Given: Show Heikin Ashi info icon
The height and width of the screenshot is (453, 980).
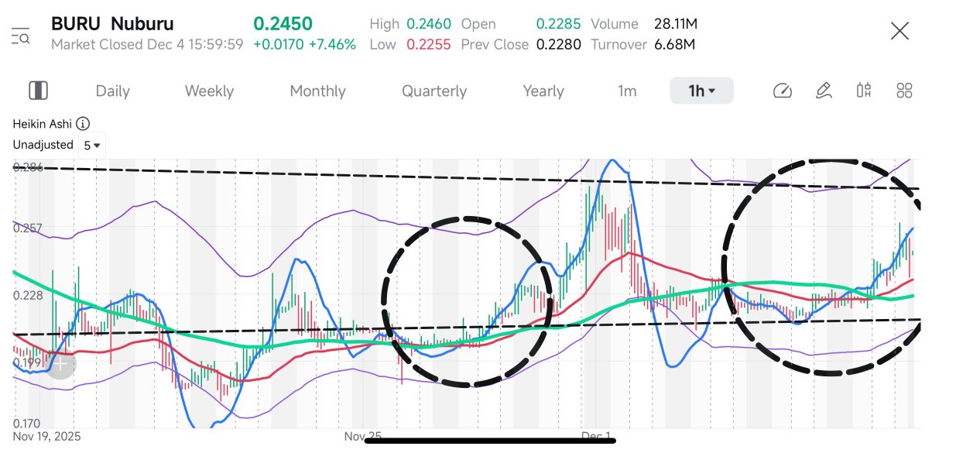Looking at the screenshot, I should click(x=84, y=123).
